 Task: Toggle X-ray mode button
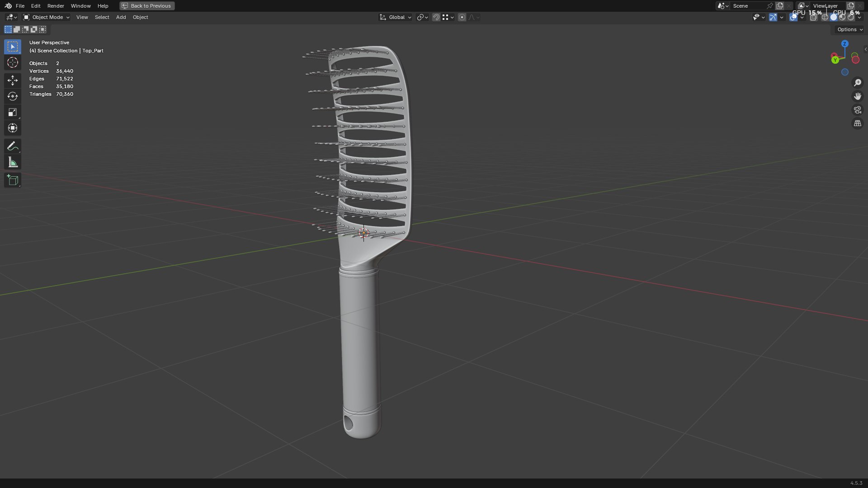point(813,17)
